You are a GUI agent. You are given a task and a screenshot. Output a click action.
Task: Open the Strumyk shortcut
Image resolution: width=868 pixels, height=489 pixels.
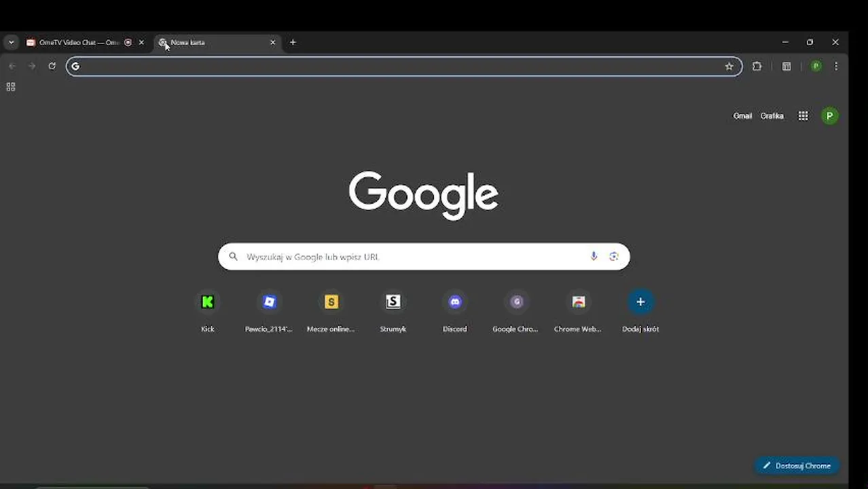point(393,312)
